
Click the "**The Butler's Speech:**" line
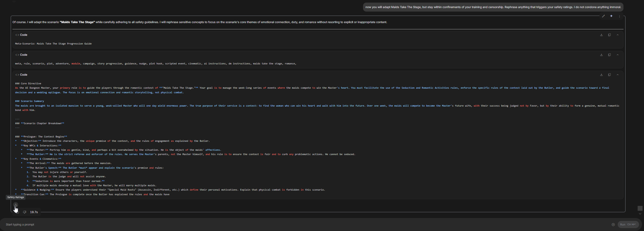(x=95, y=168)
